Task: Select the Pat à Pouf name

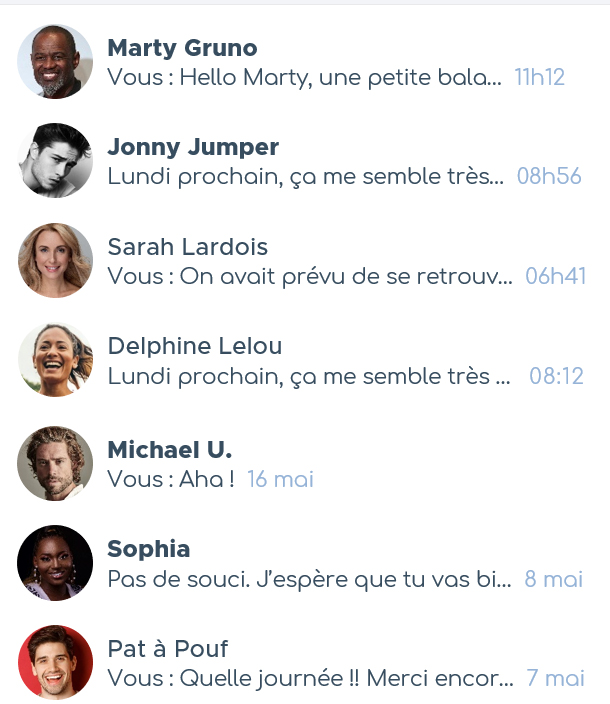Action: click(168, 649)
